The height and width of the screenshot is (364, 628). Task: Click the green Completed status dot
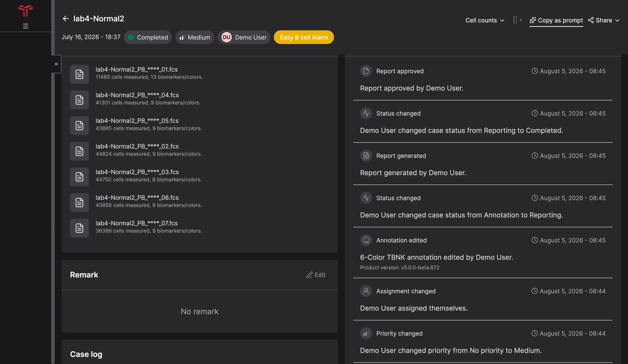[131, 37]
